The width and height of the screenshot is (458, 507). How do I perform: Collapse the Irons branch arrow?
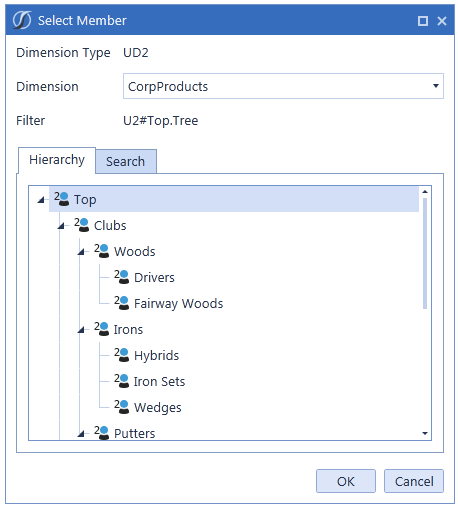81,330
